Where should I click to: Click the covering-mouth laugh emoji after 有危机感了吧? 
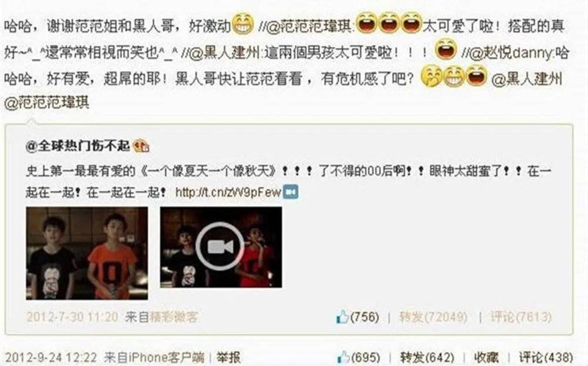pos(432,76)
